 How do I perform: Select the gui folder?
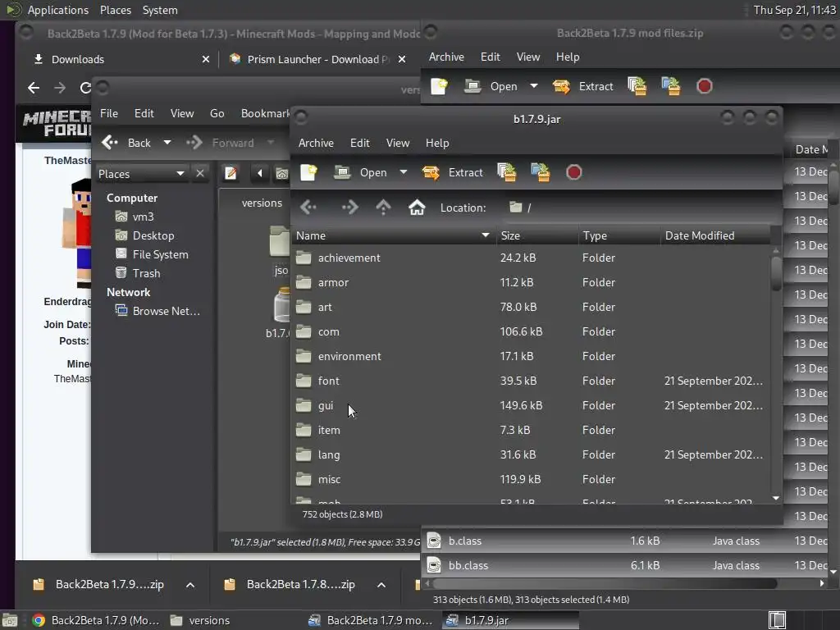click(531, 405)
